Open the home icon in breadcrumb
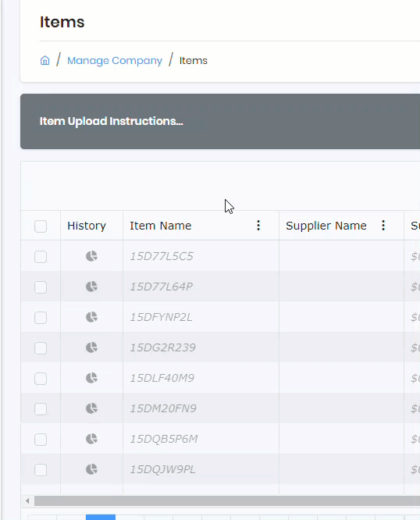Viewport: 420px width, 520px height. (44, 61)
